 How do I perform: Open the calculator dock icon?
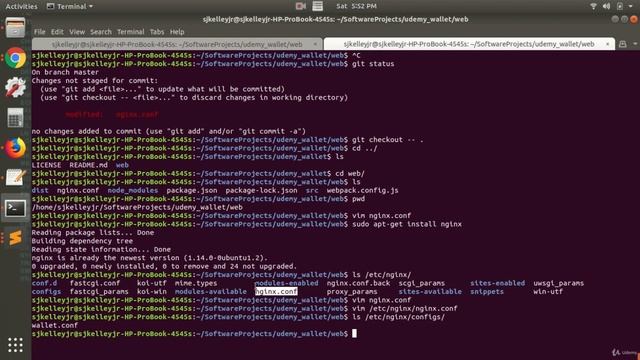tap(16, 118)
